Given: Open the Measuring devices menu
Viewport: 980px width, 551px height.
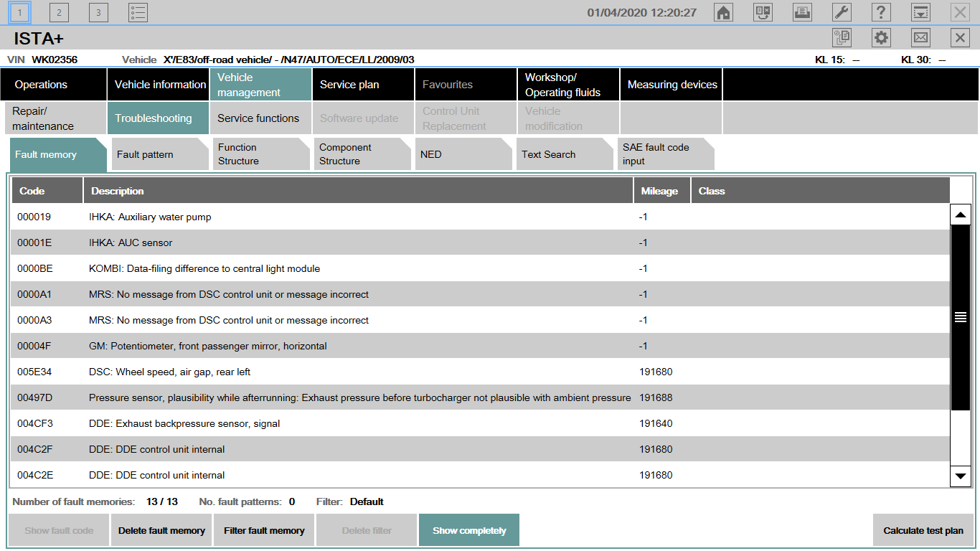Looking at the screenshot, I should (671, 85).
